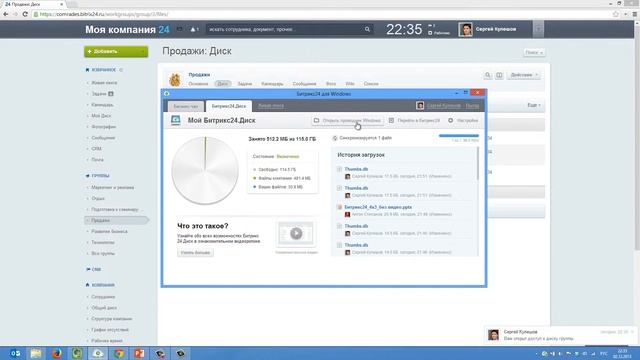This screenshot has height=360, width=640.
Task: Open user menu arrow in top header
Action: [538, 29]
